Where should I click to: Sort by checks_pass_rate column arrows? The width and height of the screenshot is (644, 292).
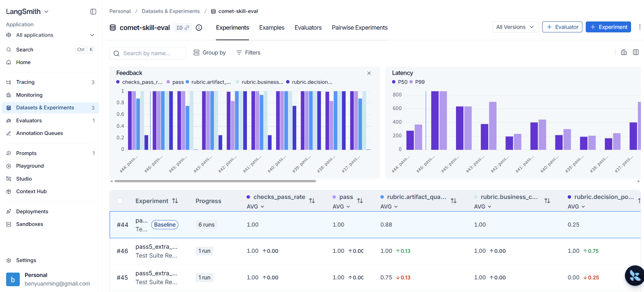pos(312,201)
